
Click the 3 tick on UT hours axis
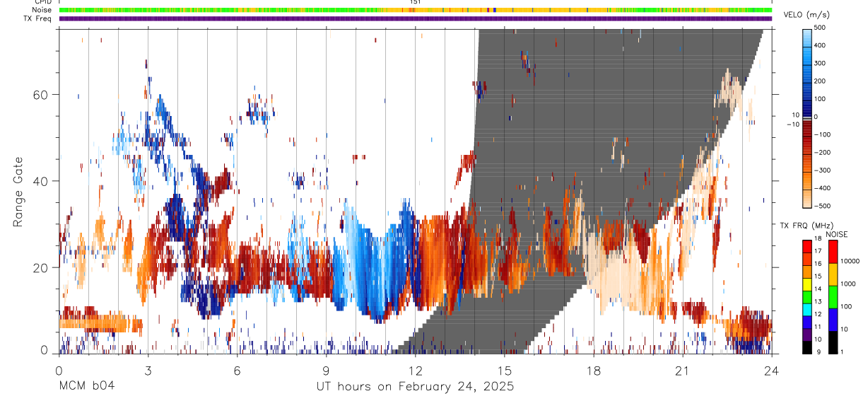click(148, 371)
